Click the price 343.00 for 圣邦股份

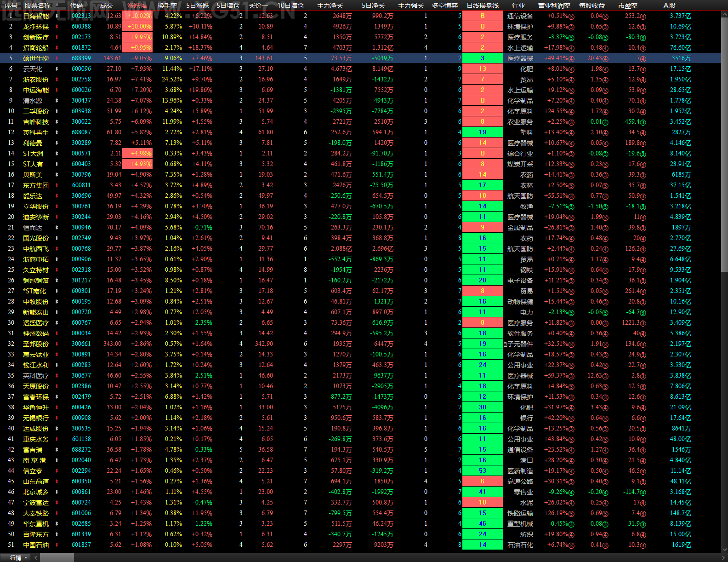(112, 344)
